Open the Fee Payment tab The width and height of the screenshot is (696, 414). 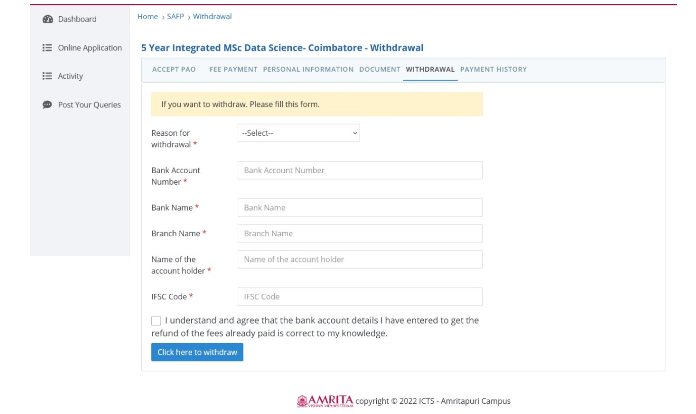pos(233,70)
